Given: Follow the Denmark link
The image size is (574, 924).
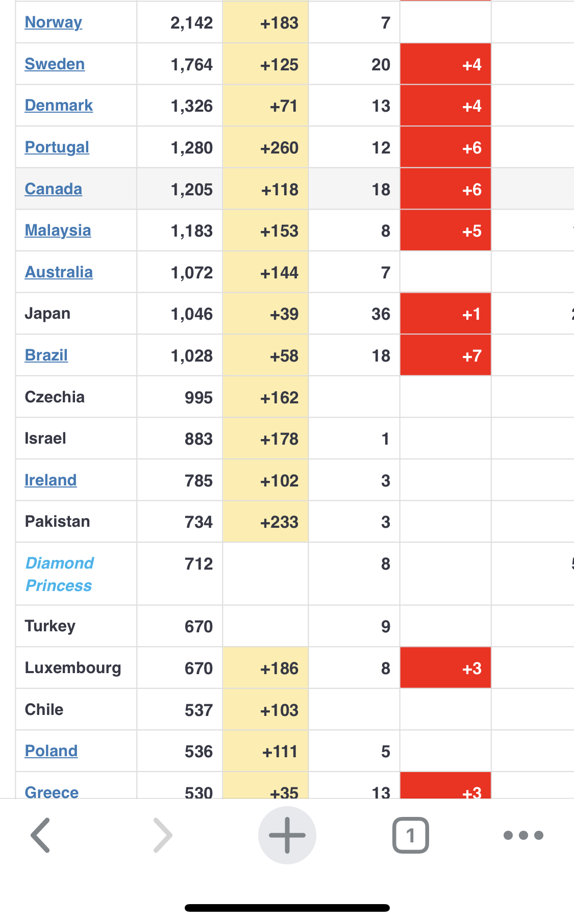Looking at the screenshot, I should point(59,106).
